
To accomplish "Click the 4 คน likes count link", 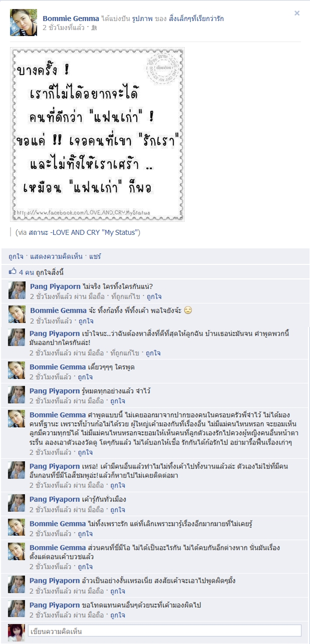I will point(27,272).
